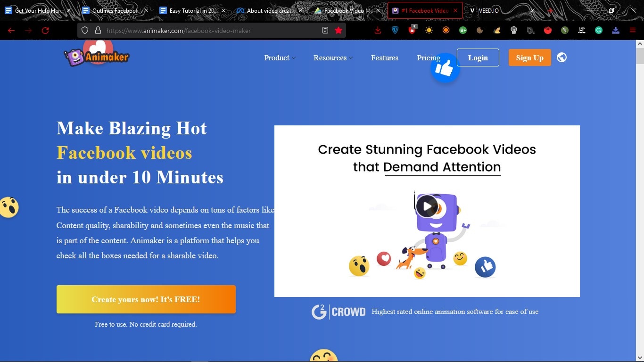Click the browser forward arrow
This screenshot has height=362, width=644.
click(28, 31)
